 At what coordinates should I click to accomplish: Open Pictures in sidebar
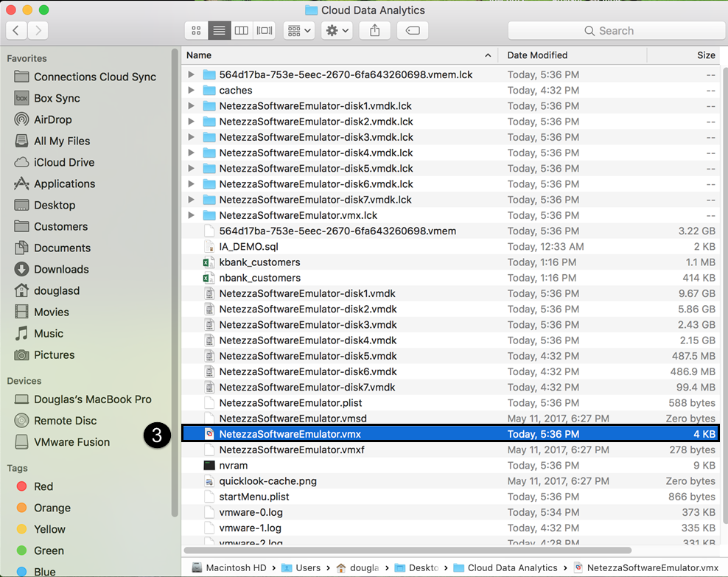click(44, 354)
